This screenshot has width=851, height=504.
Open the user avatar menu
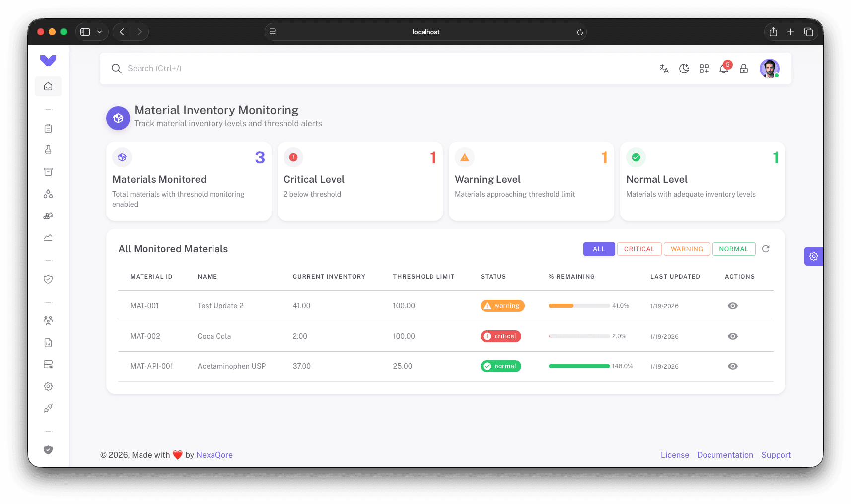point(769,69)
